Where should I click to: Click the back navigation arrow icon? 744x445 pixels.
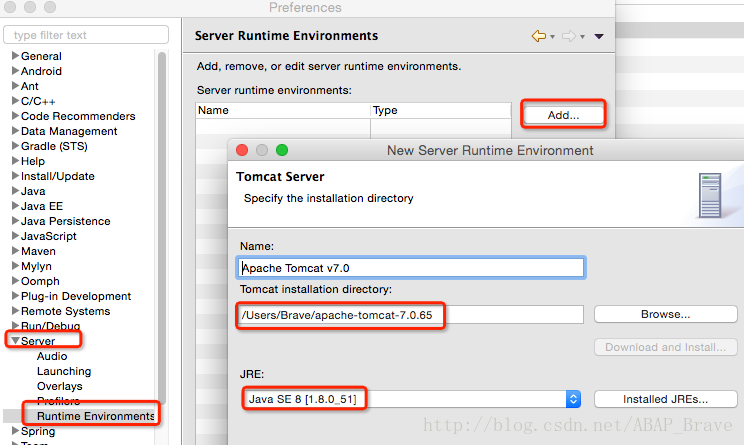539,36
